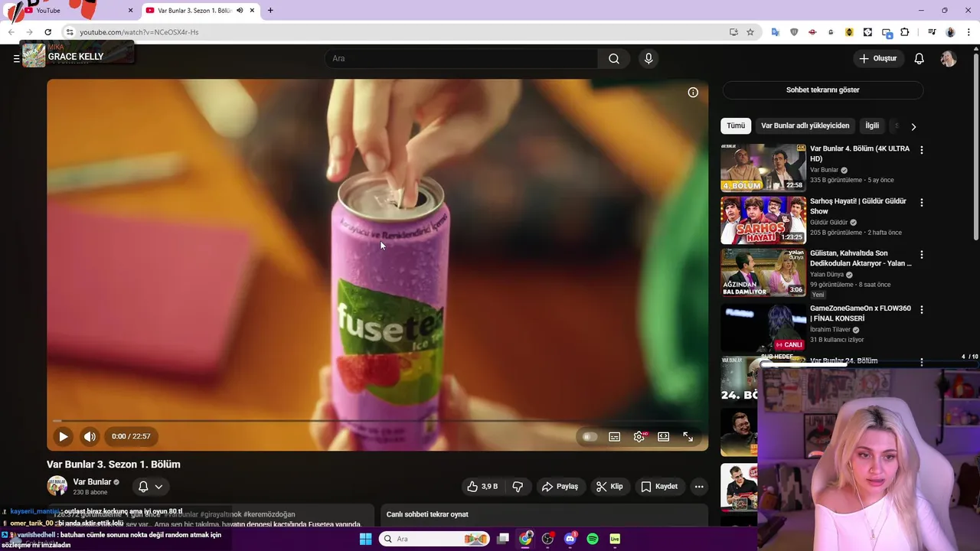Mute the video volume speaker icon
This screenshot has width=980, height=551.
(90, 436)
